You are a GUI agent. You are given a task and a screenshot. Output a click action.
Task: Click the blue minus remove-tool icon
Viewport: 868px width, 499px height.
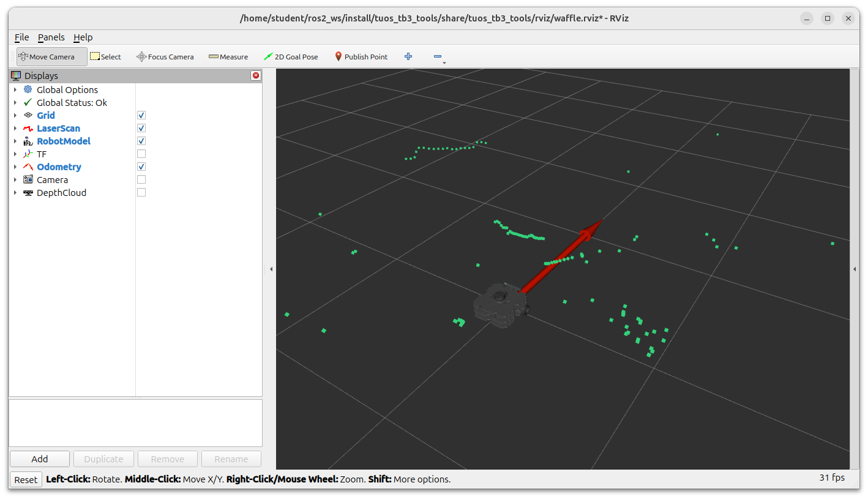pyautogui.click(x=438, y=57)
